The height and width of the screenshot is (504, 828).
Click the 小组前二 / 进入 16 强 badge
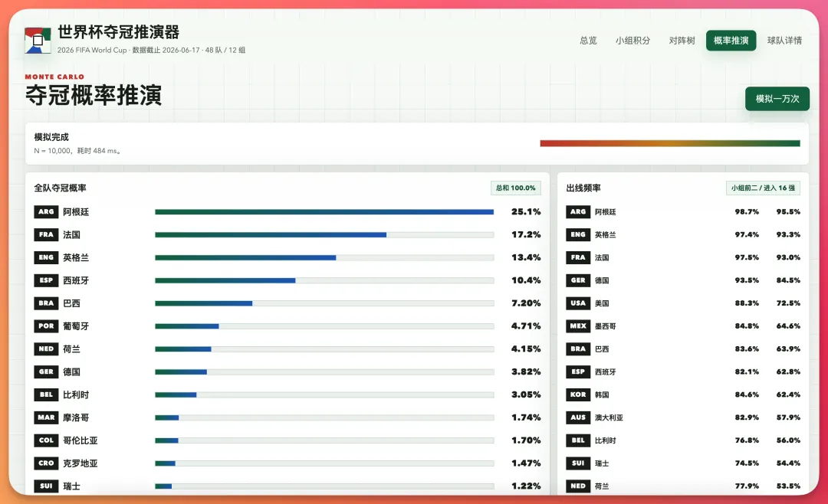pyautogui.click(x=763, y=188)
